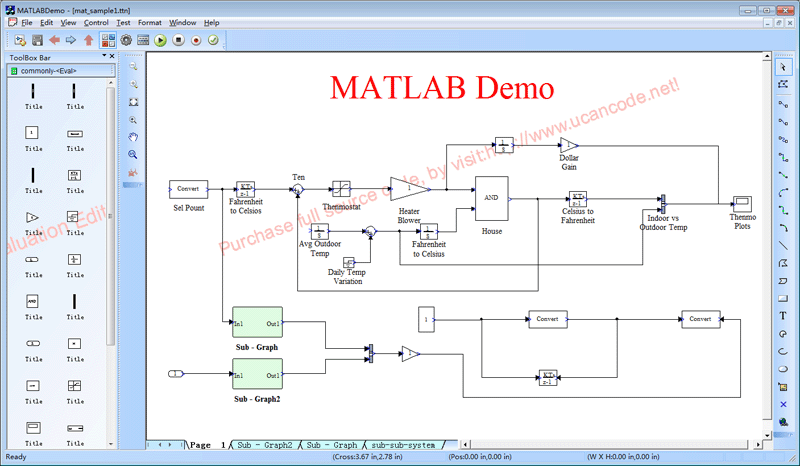Expand the commonly-<Eval> toolbox category
The image size is (800, 466).
click(x=60, y=70)
